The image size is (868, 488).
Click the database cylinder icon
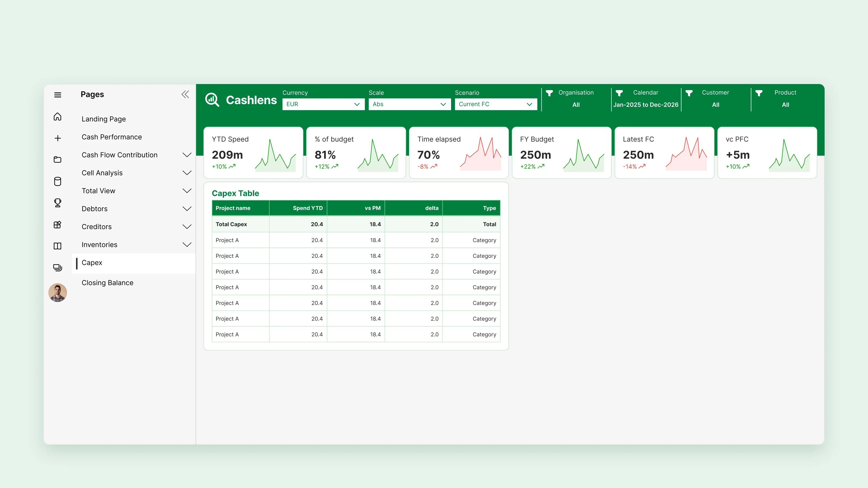pyautogui.click(x=58, y=181)
